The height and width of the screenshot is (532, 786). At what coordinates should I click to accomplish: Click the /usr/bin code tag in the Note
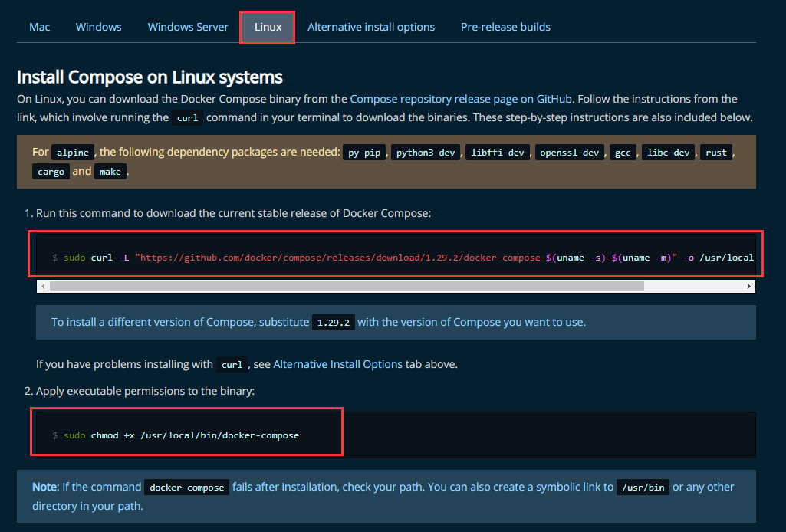643,488
